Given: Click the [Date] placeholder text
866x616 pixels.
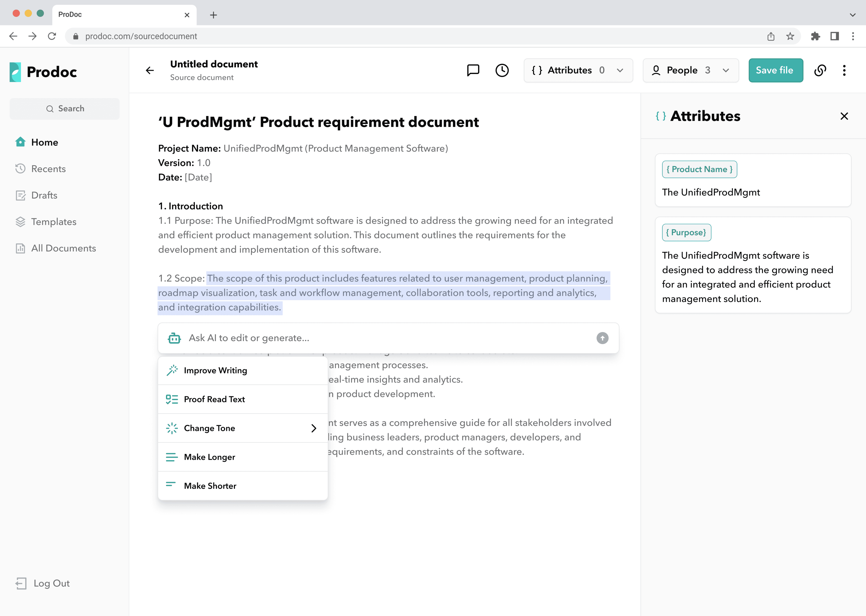Looking at the screenshot, I should pyautogui.click(x=198, y=177).
